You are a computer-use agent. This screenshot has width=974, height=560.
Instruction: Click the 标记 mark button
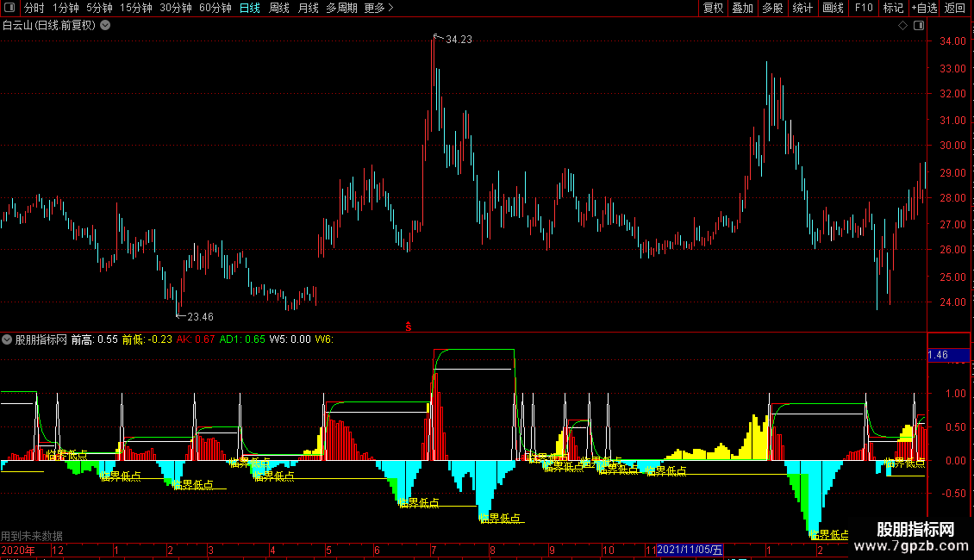coord(893,8)
